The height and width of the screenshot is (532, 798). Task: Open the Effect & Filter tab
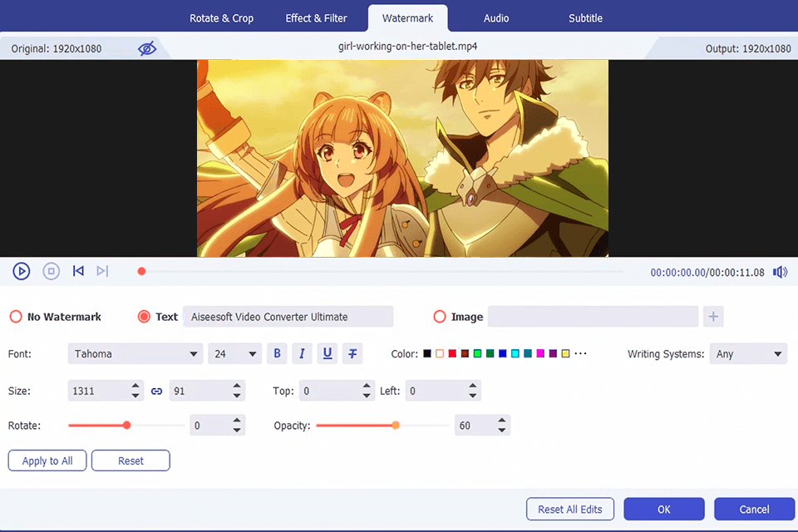(x=316, y=17)
